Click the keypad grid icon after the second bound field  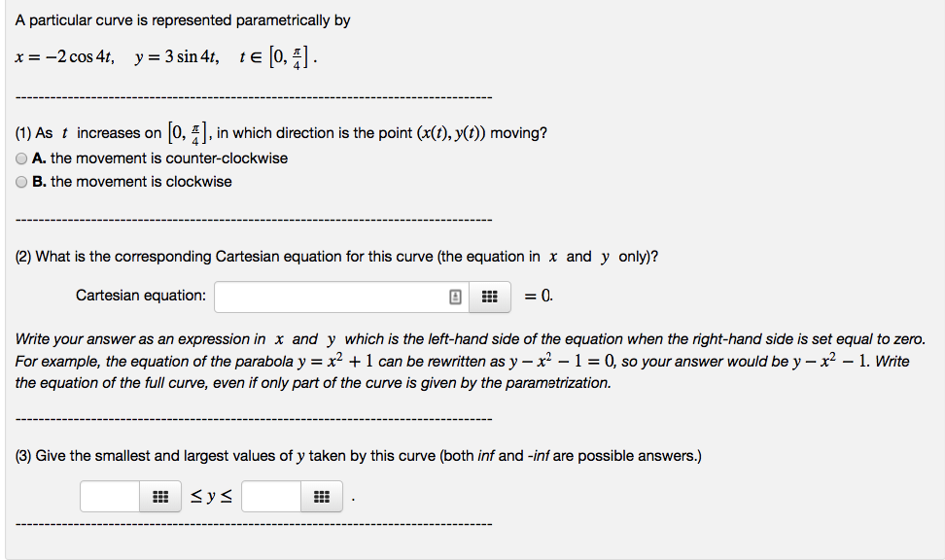click(x=321, y=496)
